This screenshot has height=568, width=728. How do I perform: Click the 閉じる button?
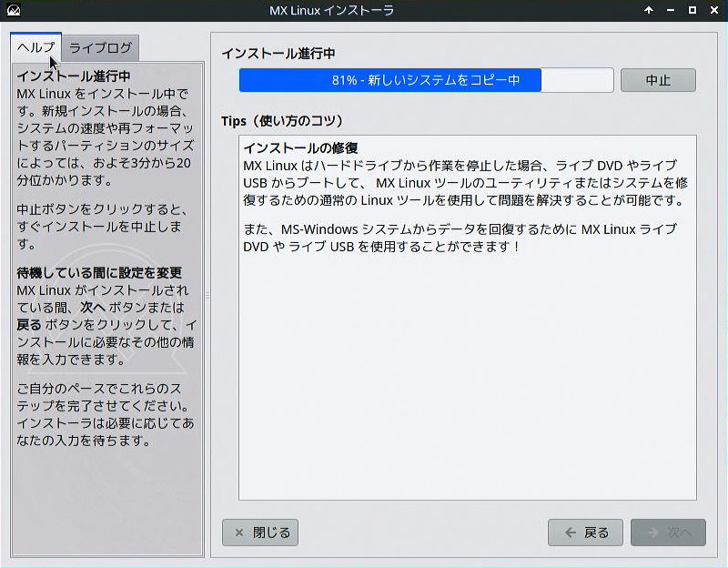coord(260,532)
